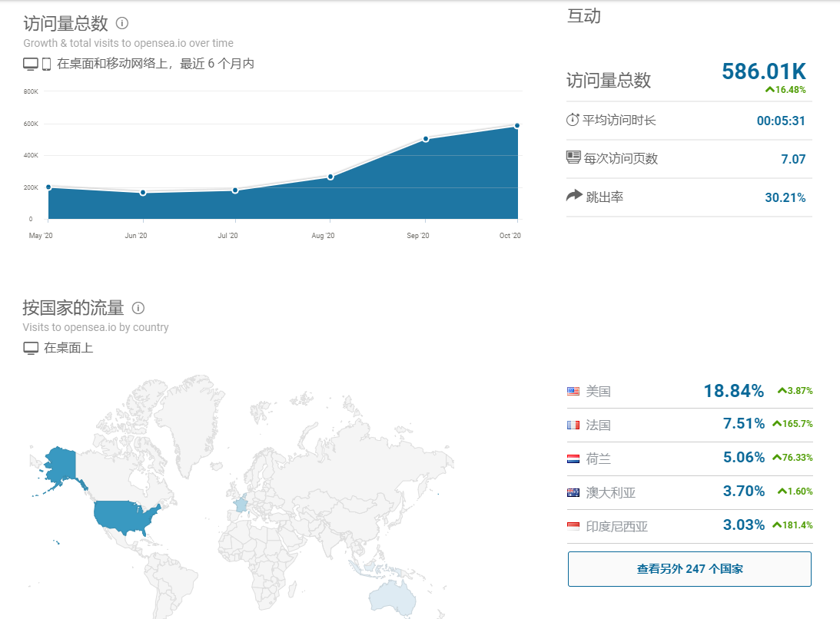Click the May '20 axis label

[x=41, y=236]
